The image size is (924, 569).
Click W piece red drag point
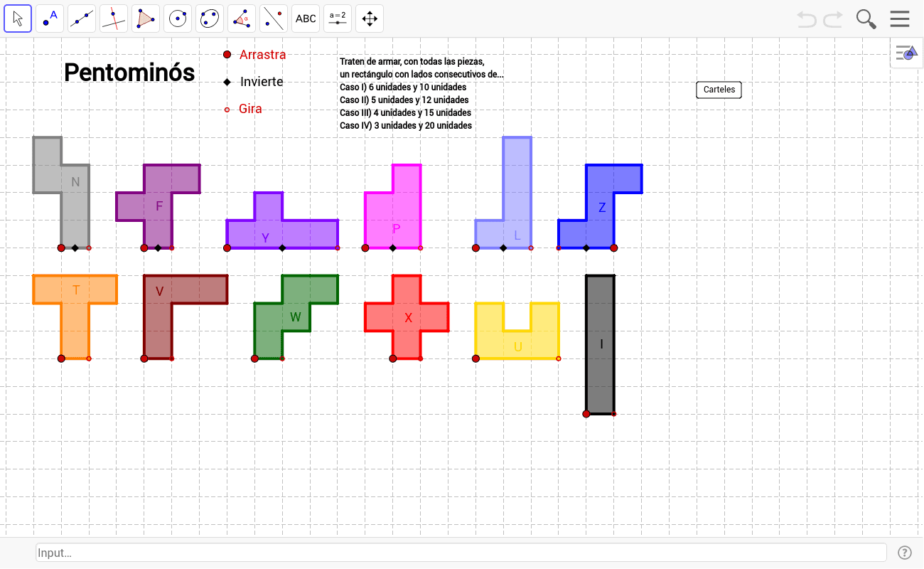pos(254,358)
